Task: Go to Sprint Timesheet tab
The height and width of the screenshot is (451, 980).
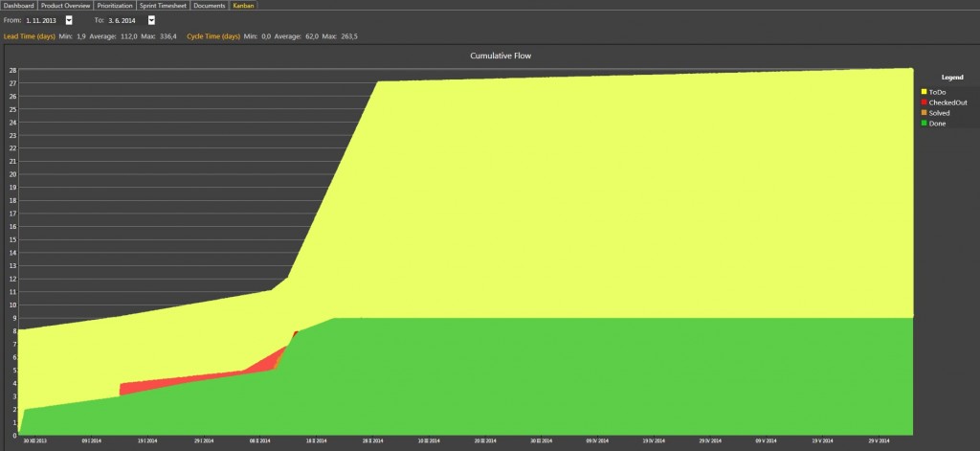Action: coord(163,5)
